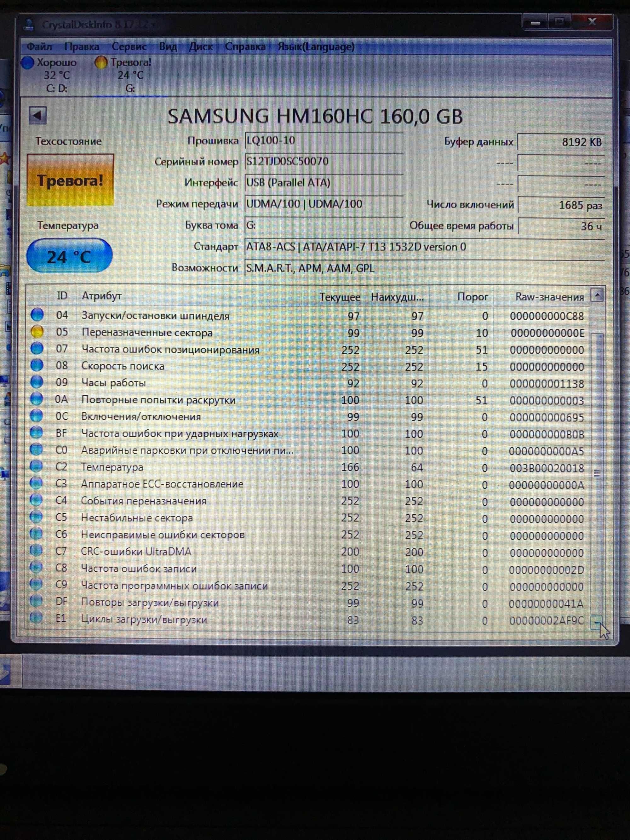Click the Raw-значения column header

[541, 297]
